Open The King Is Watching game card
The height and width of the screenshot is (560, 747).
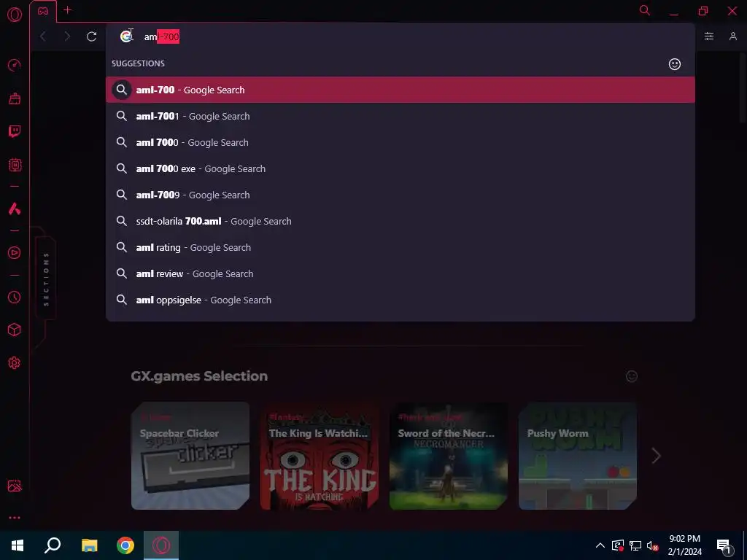pos(320,456)
